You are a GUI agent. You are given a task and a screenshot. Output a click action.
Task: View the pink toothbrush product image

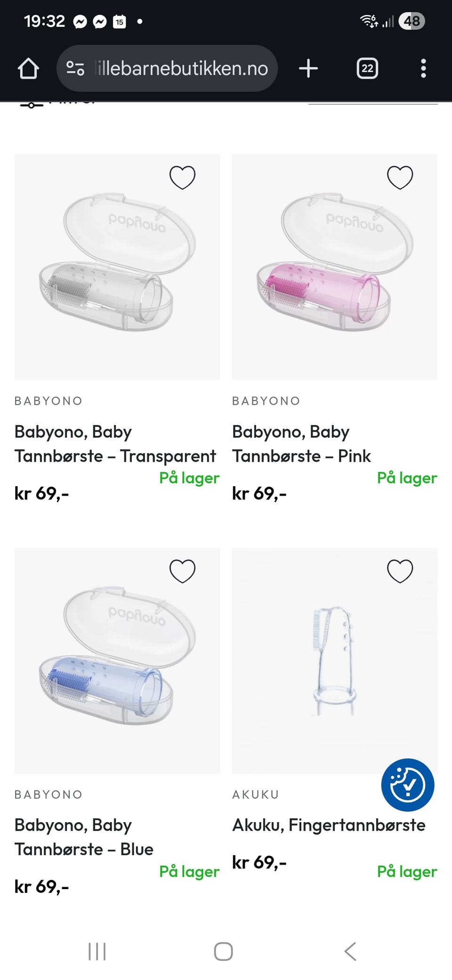(x=334, y=267)
